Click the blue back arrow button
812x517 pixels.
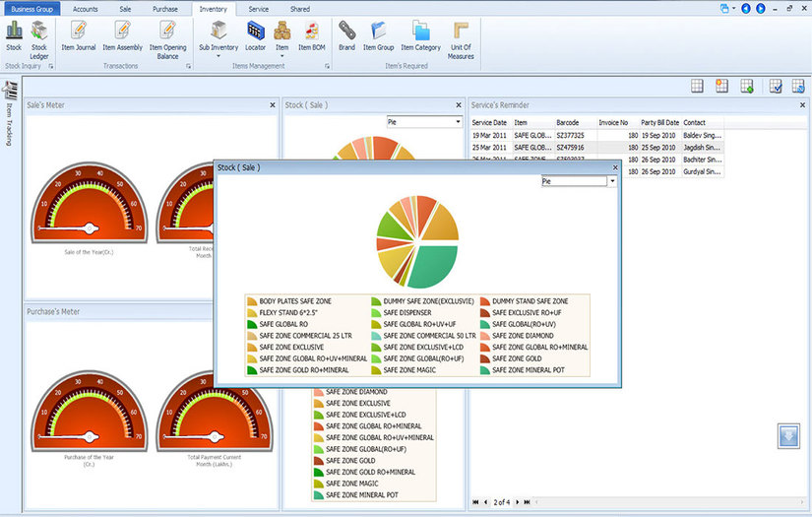tap(746, 8)
